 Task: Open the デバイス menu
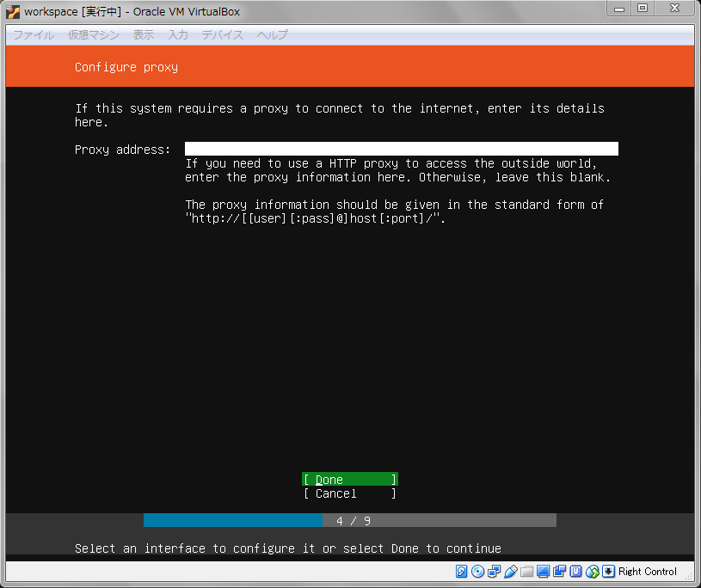[222, 35]
